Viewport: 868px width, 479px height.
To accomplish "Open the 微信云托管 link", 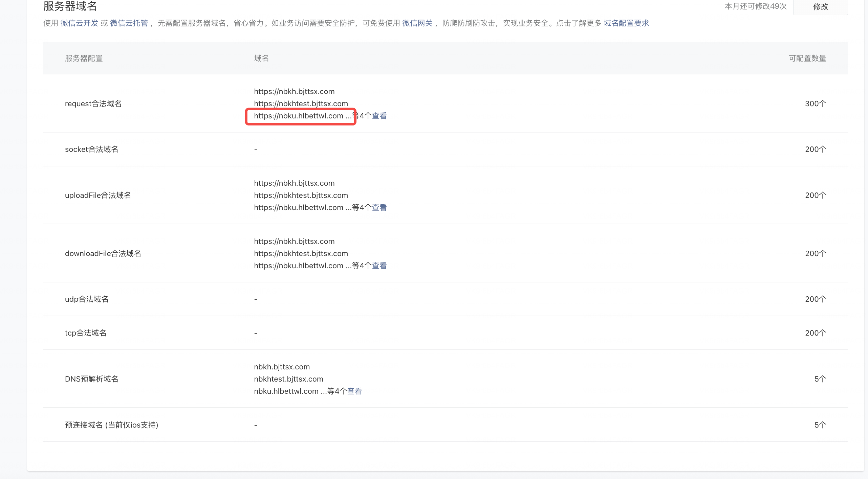I will point(129,23).
